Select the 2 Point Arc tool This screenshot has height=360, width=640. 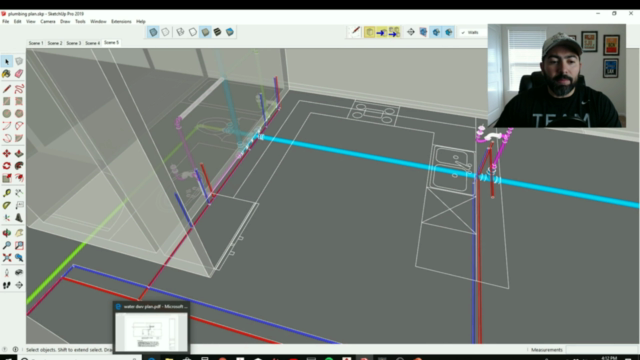[x=19, y=126]
